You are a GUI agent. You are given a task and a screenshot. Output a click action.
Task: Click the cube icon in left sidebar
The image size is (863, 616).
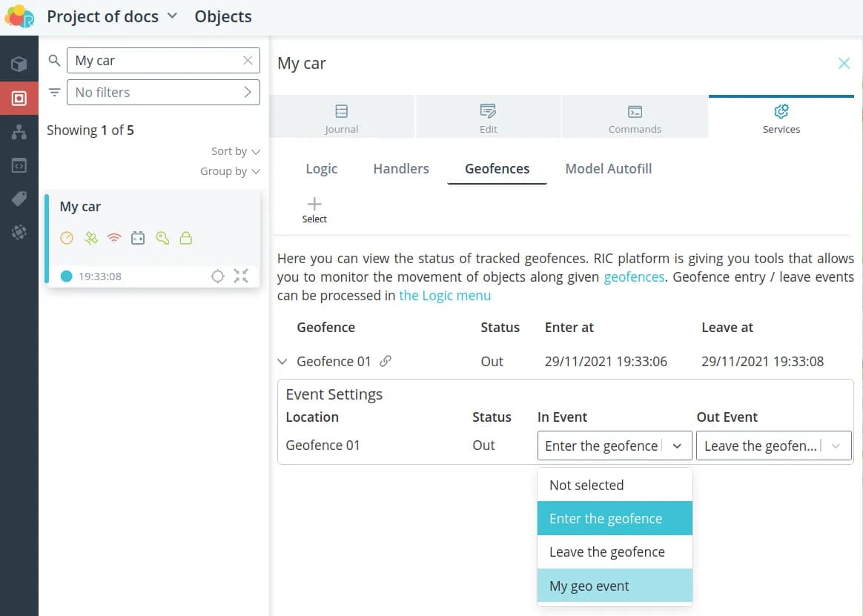click(19, 64)
